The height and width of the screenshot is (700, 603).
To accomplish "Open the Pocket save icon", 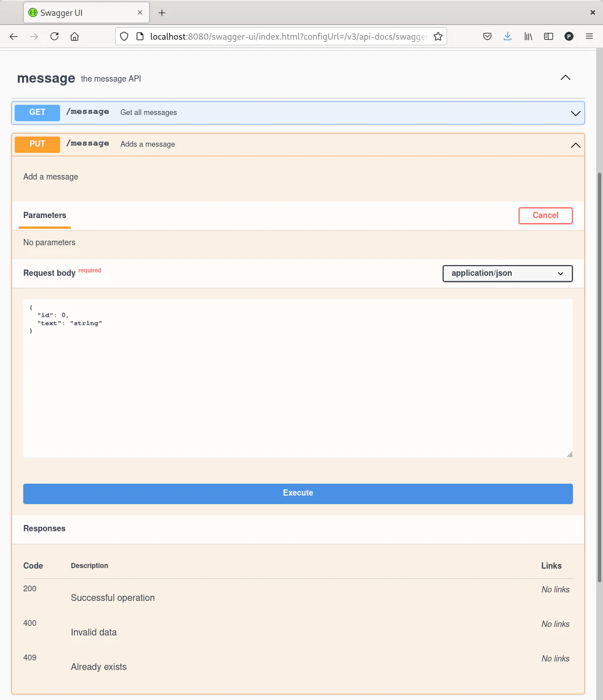I will 487,36.
